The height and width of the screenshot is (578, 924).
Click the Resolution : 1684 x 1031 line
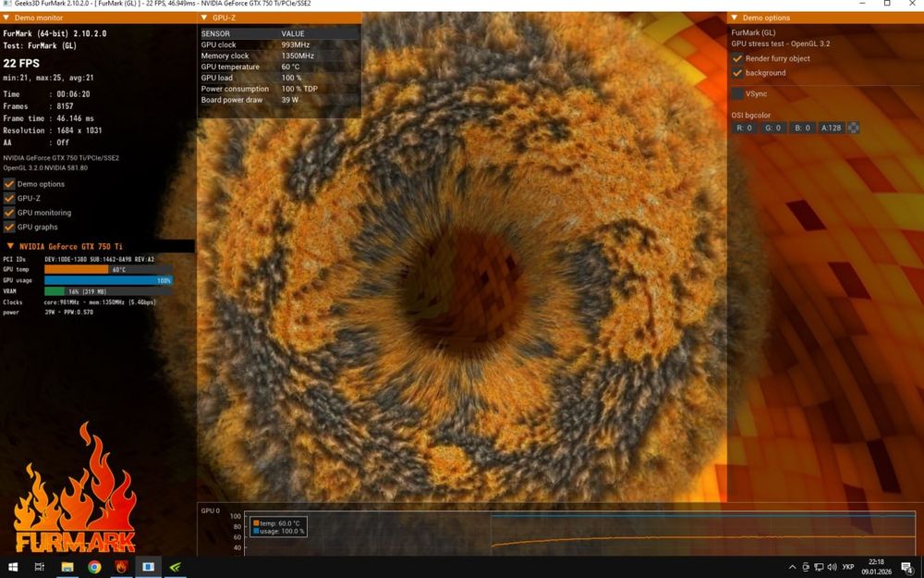point(53,130)
